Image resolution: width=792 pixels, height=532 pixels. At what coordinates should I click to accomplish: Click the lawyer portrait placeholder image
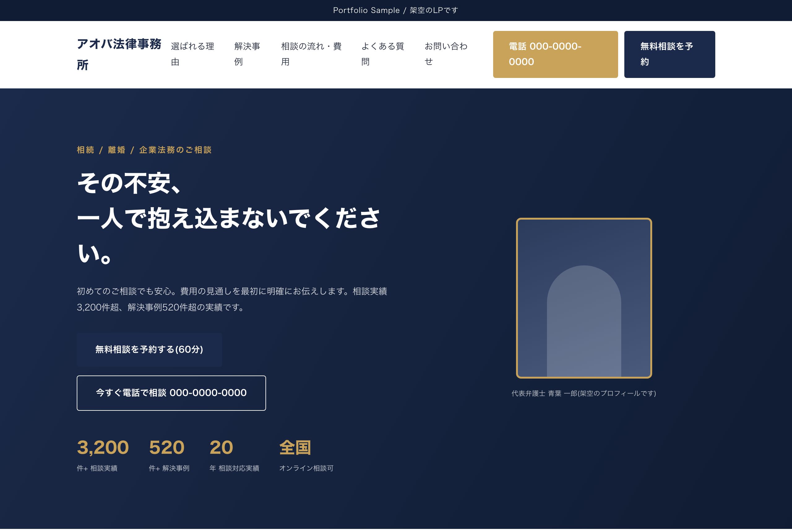(584, 298)
